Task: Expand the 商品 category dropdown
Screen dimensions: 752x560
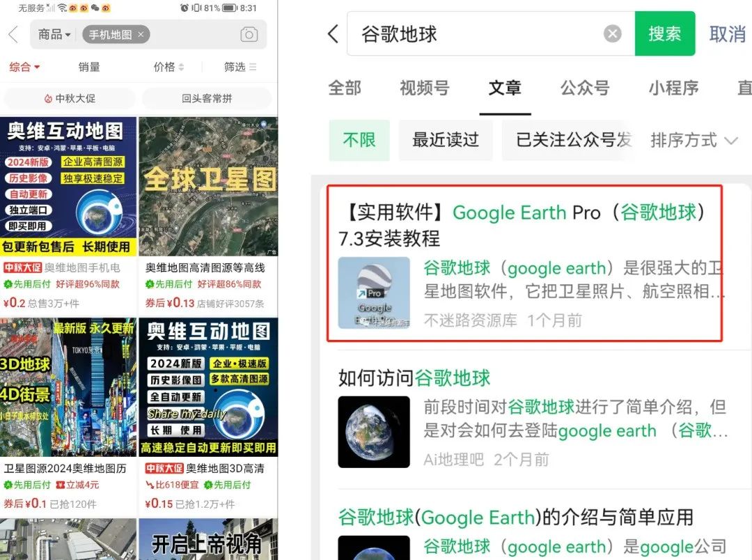Action: pyautogui.click(x=55, y=35)
